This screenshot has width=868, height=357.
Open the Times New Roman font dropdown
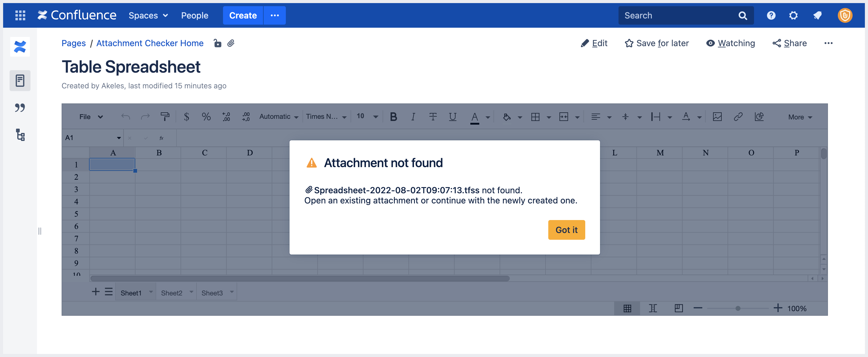326,117
